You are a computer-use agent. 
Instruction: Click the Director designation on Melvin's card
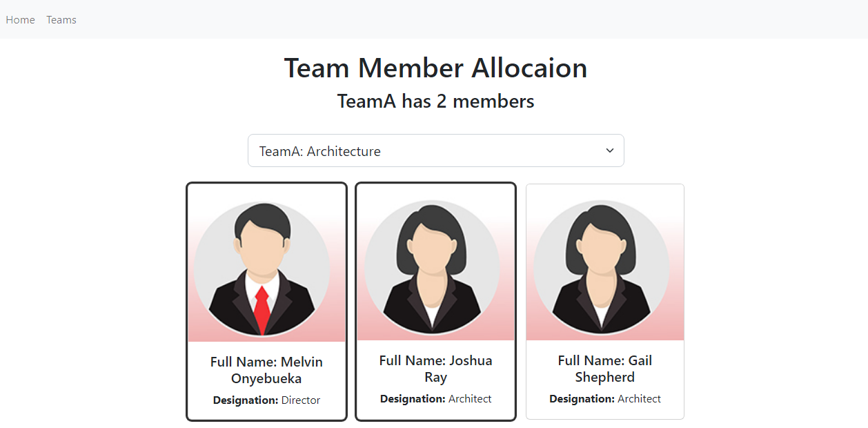click(x=301, y=400)
